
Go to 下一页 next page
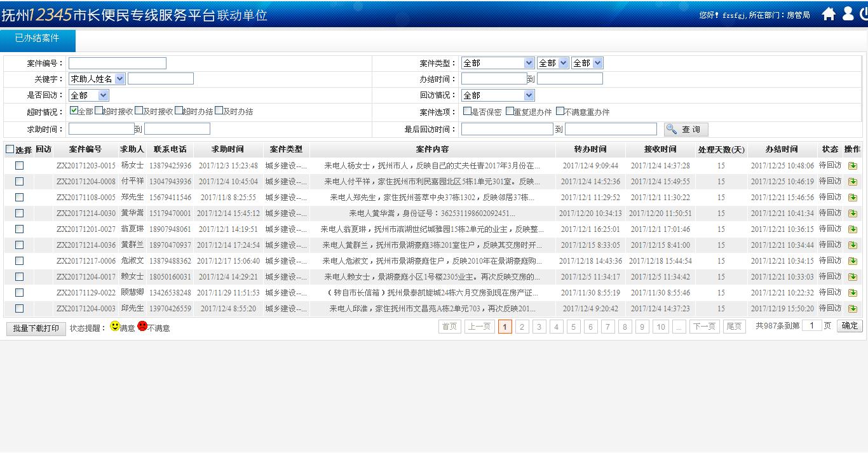[x=704, y=327]
